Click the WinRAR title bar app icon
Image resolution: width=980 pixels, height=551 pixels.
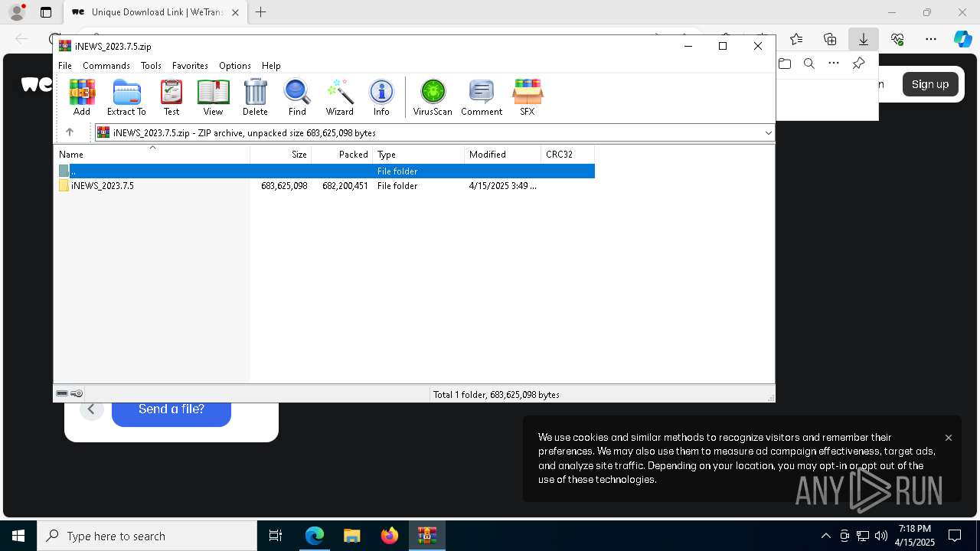click(65, 46)
